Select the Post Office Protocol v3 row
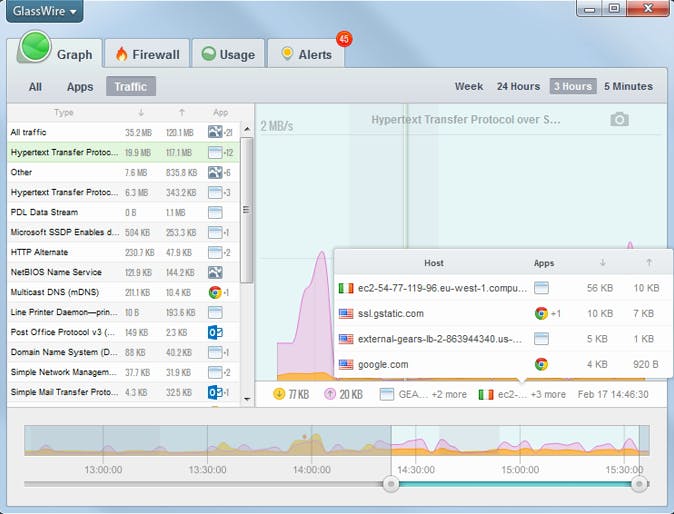The image size is (674, 514). coord(123,332)
